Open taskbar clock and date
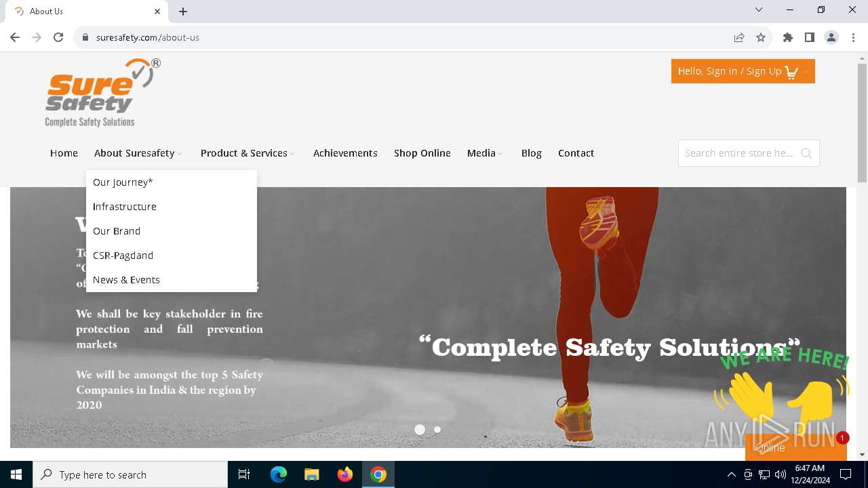 (810, 474)
